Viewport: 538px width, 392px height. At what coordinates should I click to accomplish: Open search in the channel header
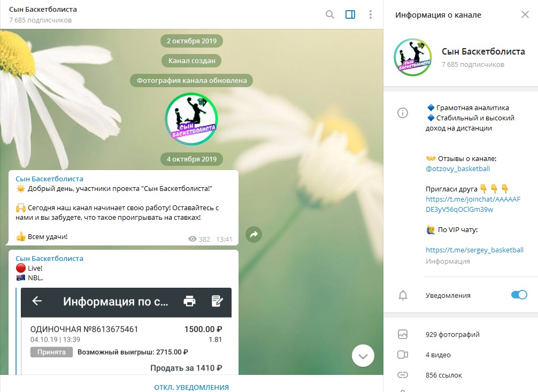tap(330, 14)
